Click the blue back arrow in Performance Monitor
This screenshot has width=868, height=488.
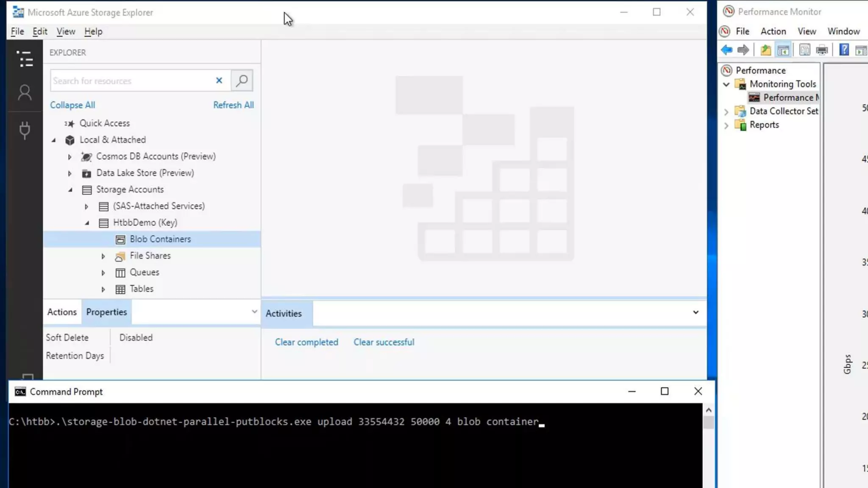pyautogui.click(x=726, y=50)
